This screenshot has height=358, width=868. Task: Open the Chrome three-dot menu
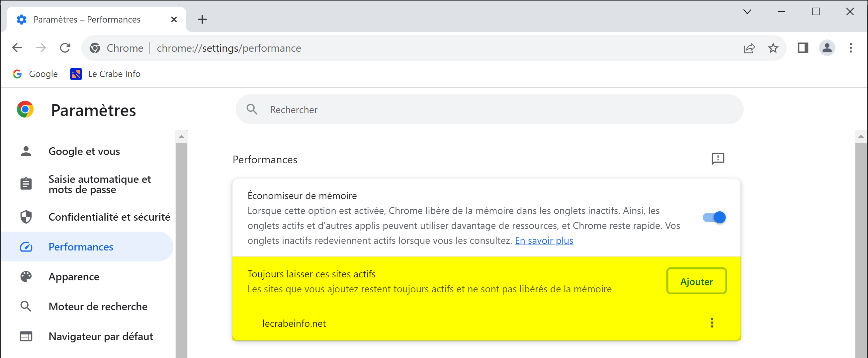851,48
